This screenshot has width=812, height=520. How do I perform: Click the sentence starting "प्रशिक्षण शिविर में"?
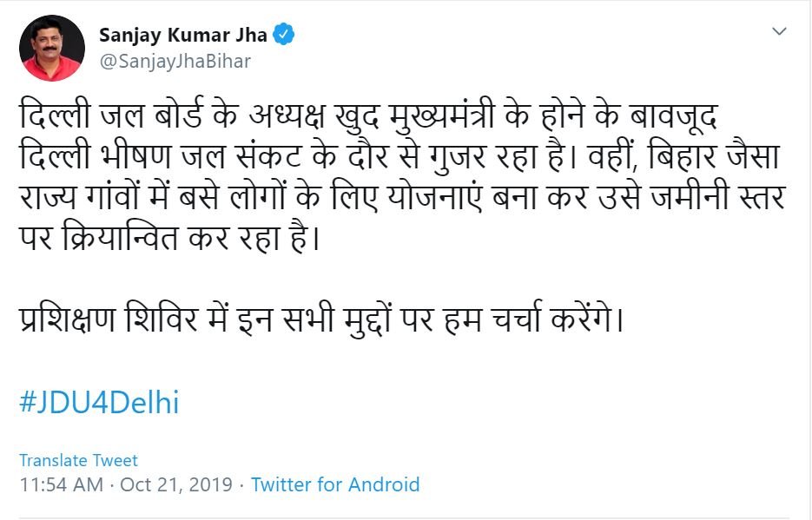point(321,322)
